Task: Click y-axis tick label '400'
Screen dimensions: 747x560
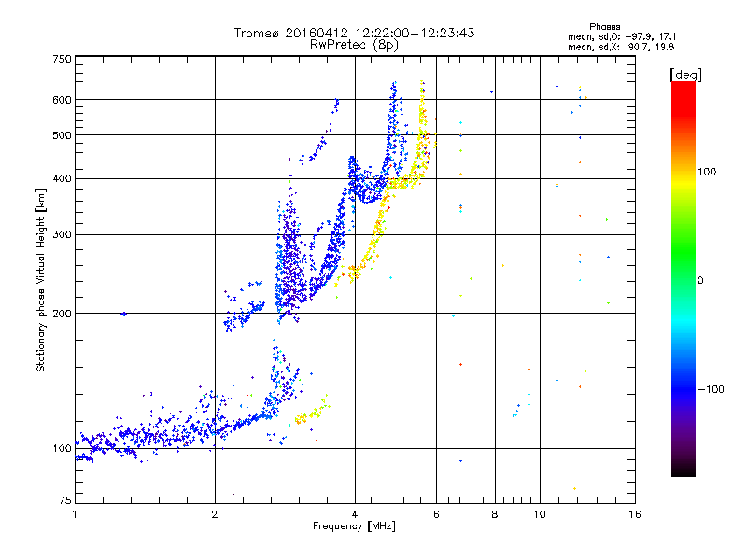Action: pyautogui.click(x=62, y=179)
